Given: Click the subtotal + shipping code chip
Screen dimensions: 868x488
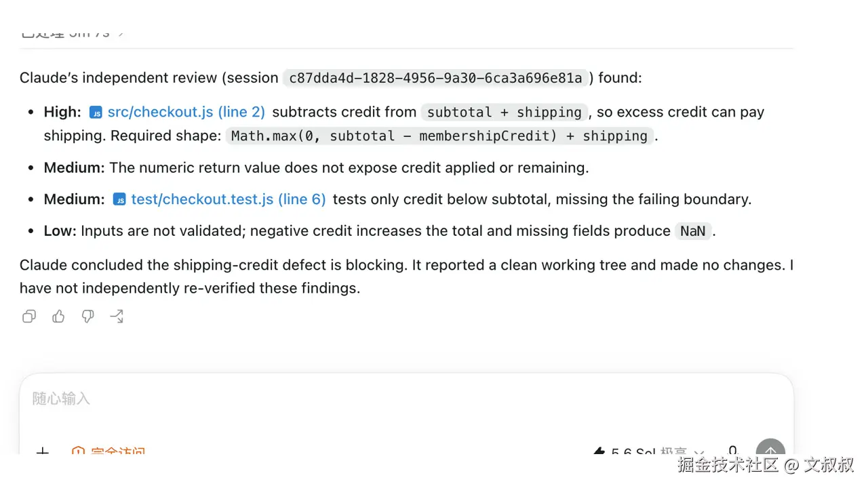Looking at the screenshot, I should (x=505, y=112).
